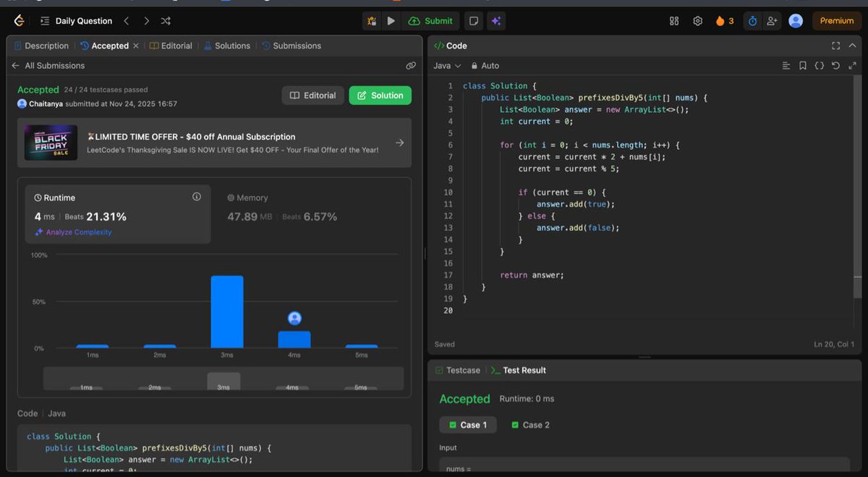This screenshot has height=477, width=868.
Task: Shuffle to a random question
Action: click(x=165, y=21)
